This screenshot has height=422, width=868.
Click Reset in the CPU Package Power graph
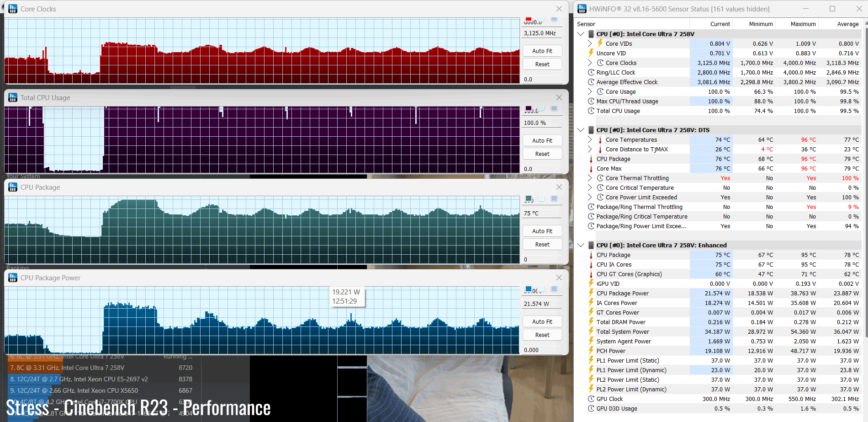click(x=542, y=335)
